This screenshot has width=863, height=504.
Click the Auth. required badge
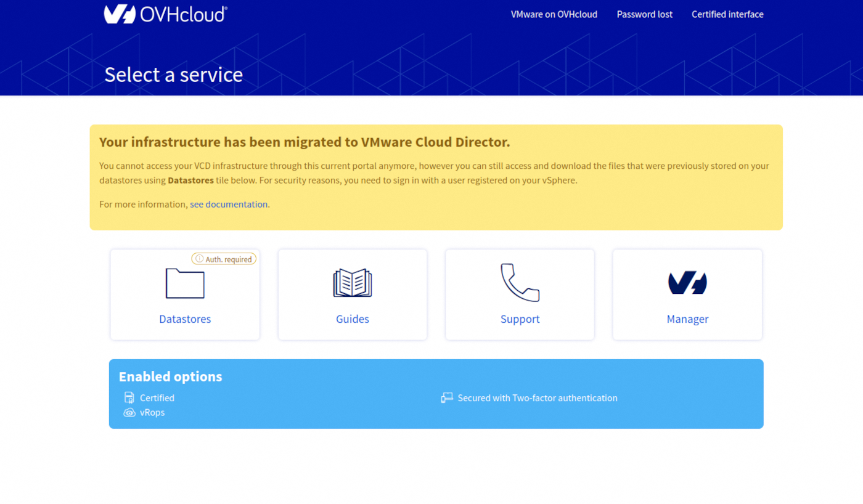[x=224, y=259]
